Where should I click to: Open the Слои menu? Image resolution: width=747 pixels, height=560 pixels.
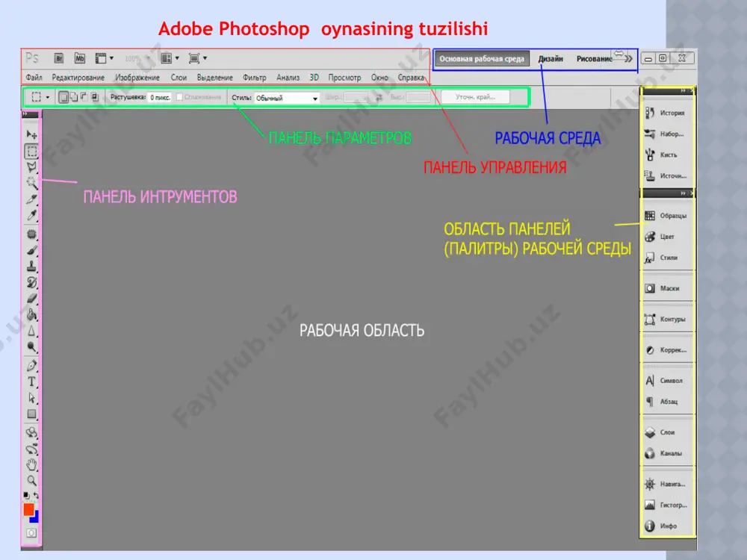179,78
